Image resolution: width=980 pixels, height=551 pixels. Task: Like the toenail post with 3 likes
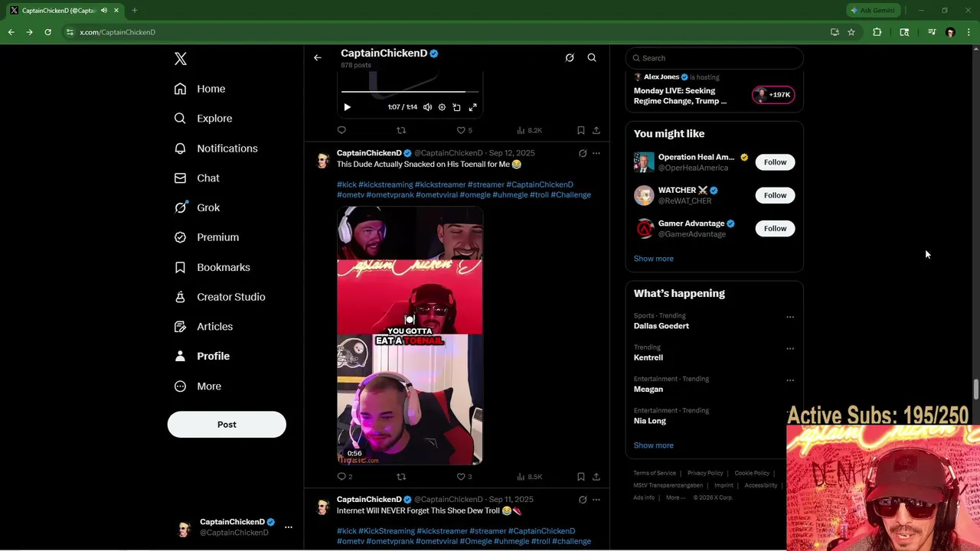click(464, 477)
